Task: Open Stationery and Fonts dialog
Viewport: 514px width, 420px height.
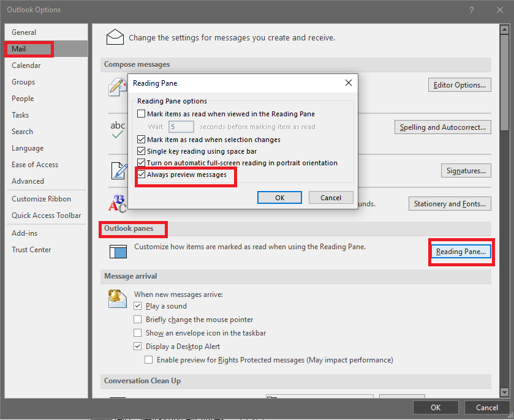Action: (450, 204)
